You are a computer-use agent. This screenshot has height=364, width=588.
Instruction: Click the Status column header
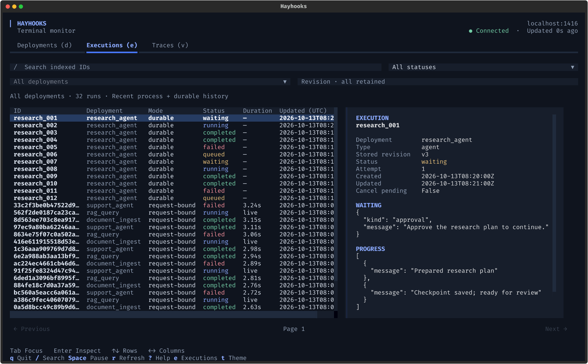pos(214,111)
